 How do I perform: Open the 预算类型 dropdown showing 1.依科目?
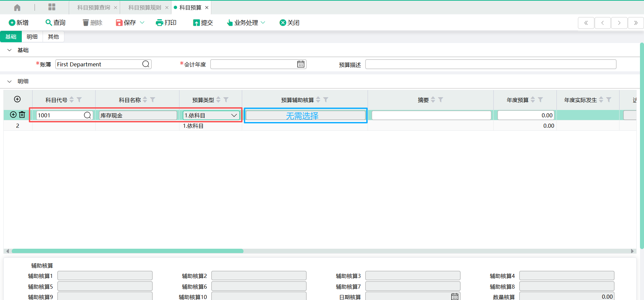211,115
